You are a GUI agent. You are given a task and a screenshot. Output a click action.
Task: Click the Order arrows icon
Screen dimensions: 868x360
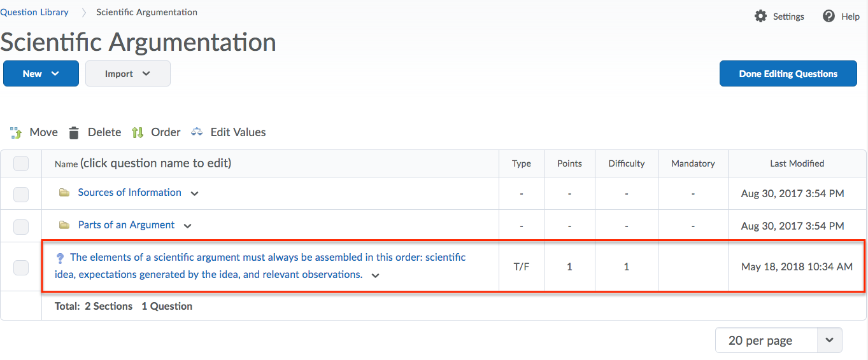pos(138,133)
